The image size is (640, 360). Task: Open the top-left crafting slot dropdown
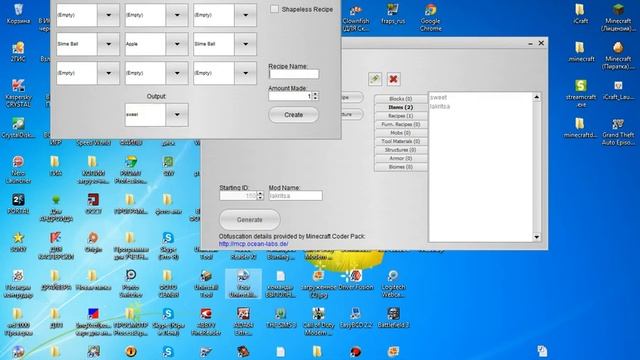[x=108, y=15]
